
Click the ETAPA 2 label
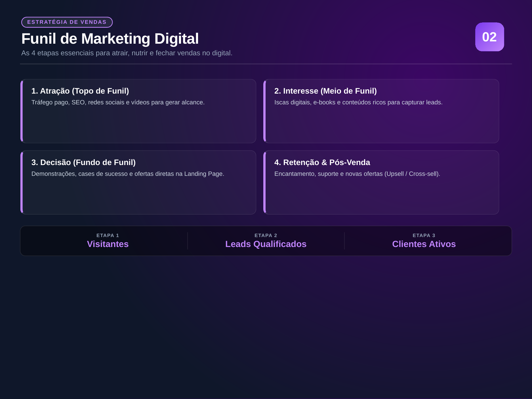(x=266, y=235)
